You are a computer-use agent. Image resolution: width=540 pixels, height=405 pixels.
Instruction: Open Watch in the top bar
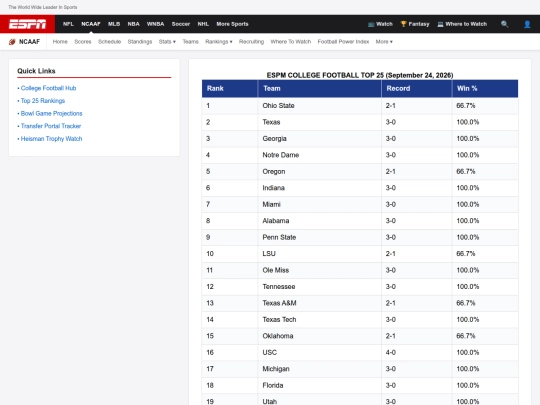[380, 24]
